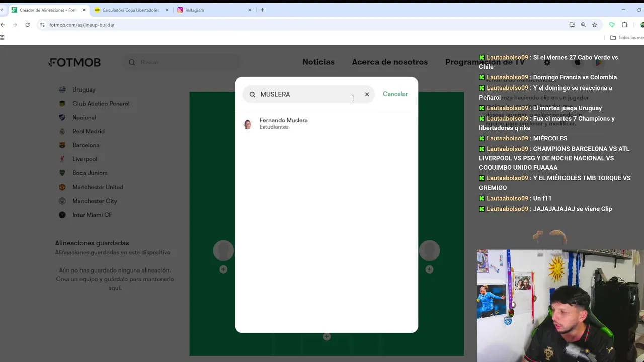
Task: Select Uruguay in the teams list
Action: [84, 89]
